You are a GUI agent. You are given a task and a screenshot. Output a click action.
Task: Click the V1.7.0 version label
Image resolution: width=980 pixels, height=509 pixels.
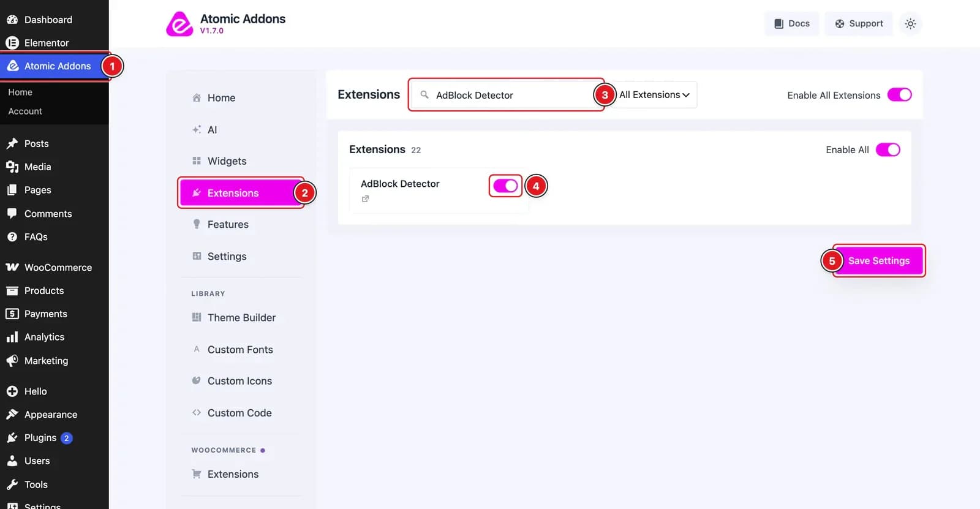[x=212, y=31]
